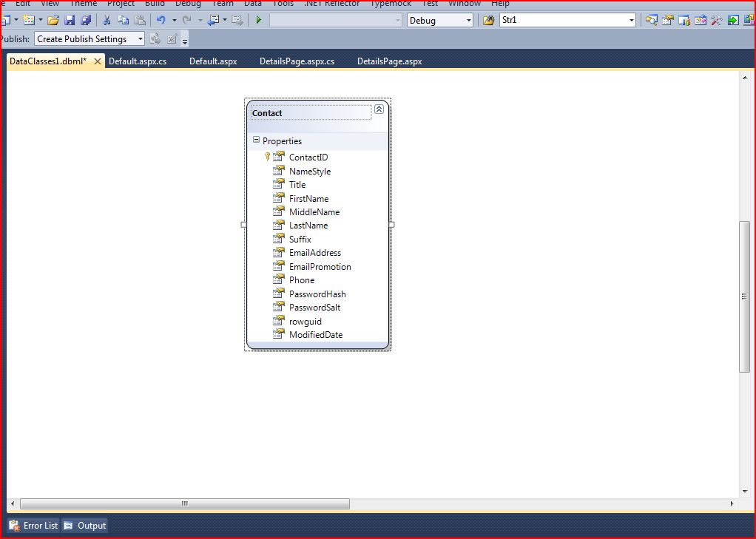The width and height of the screenshot is (756, 539).
Task: Click the Navigate Backward icon
Action: coord(215,20)
